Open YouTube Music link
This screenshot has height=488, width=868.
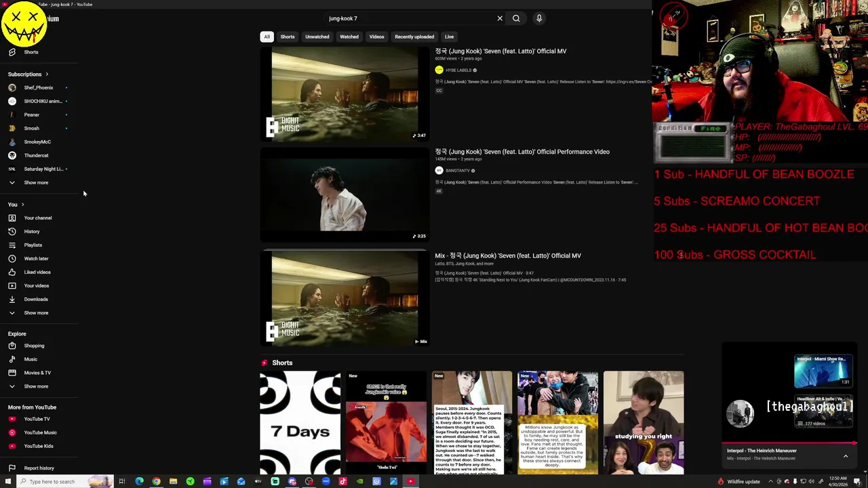tap(40, 432)
